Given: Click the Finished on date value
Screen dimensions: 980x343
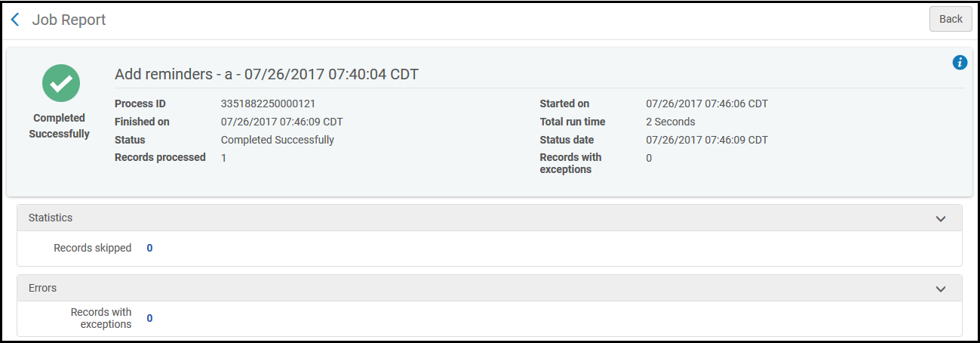Looking at the screenshot, I should tap(282, 122).
